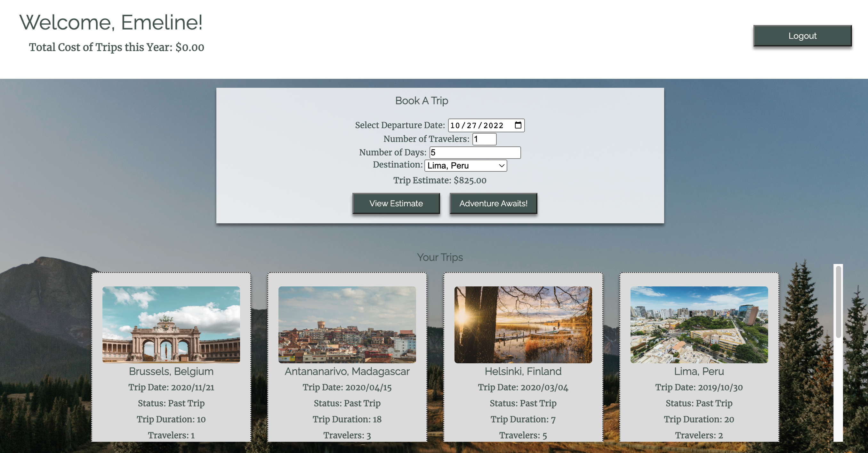Screen dimensions: 868x453
Task: Click the Trip Estimate: $825.00 text
Action: tap(440, 180)
